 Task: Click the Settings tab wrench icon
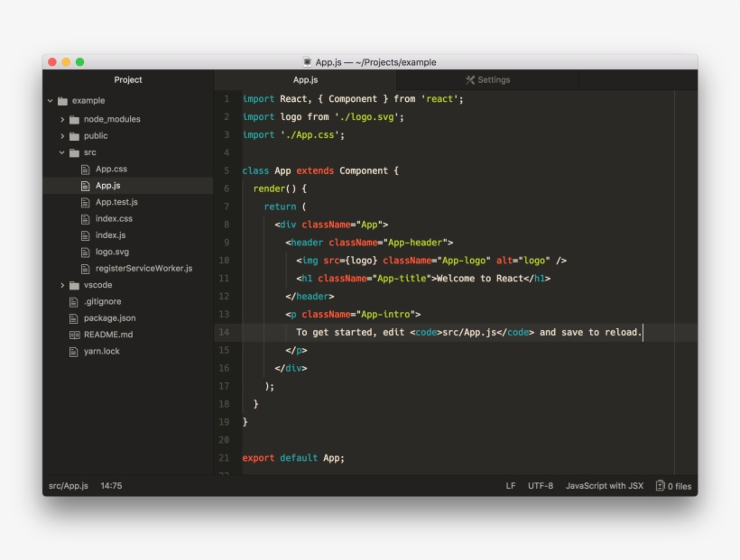coord(471,79)
